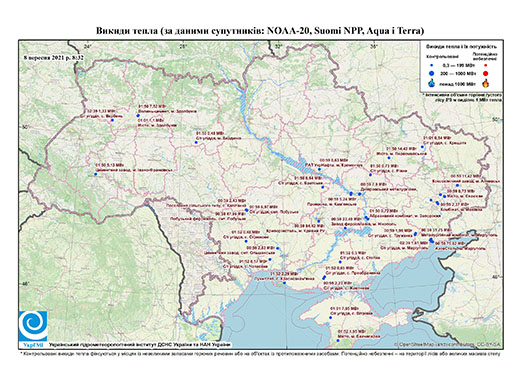Viewport: 520px width, 368px height.
Task: Click the orange fire icon in the legend
Action: (x=486, y=83)
